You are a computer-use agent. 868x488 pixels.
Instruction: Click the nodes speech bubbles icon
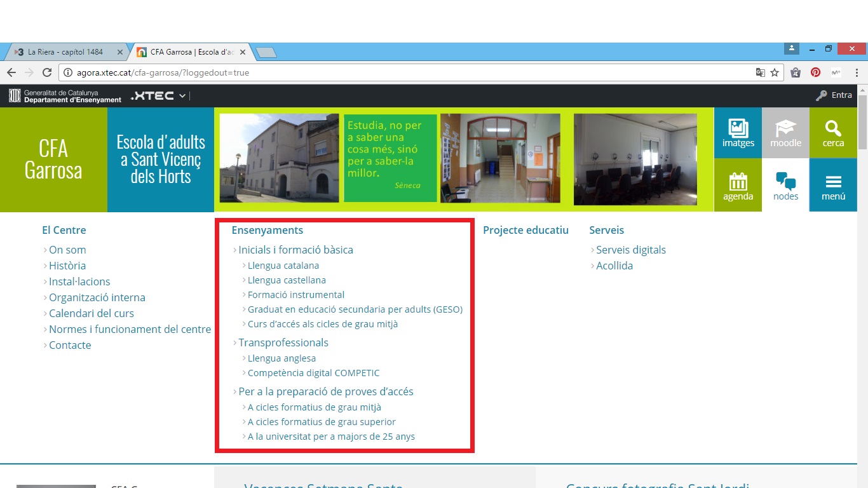(x=785, y=181)
